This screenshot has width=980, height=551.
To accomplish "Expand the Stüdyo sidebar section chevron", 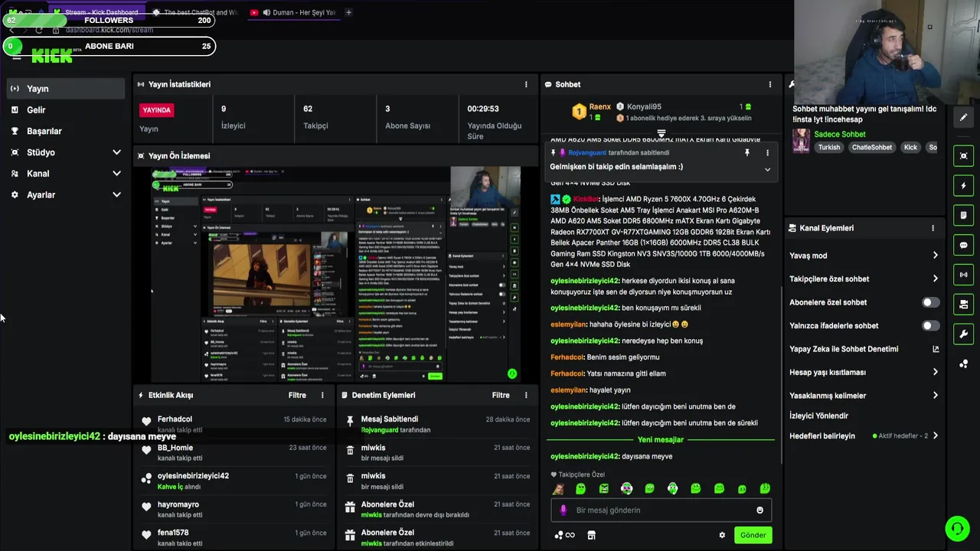I will (116, 152).
